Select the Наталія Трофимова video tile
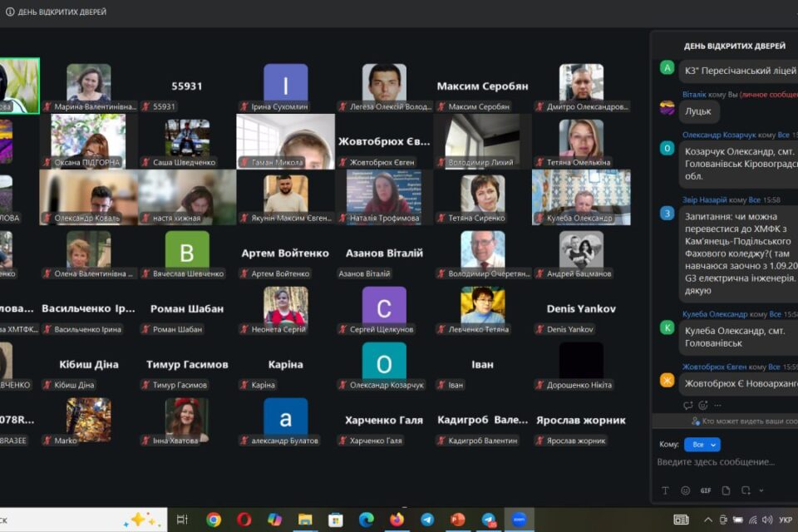 tap(384, 197)
